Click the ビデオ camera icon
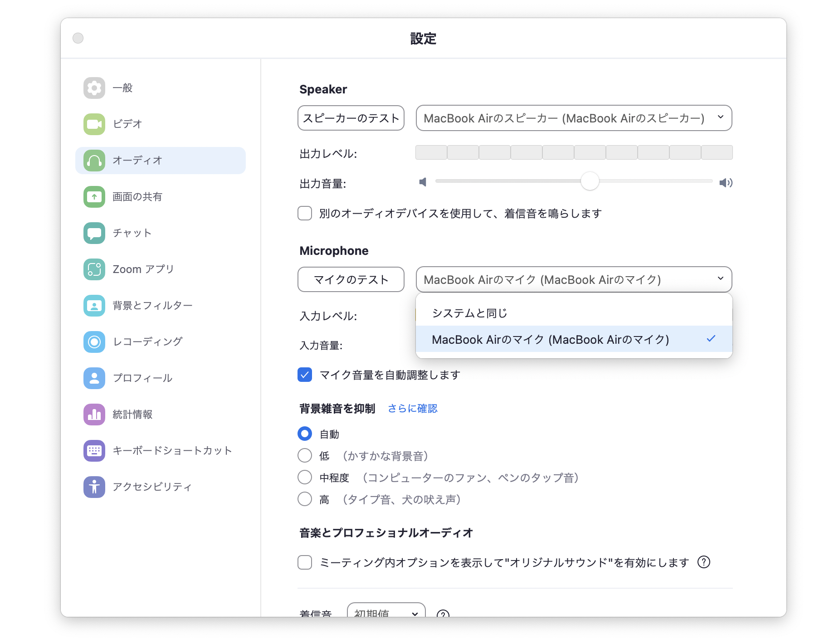 94,124
